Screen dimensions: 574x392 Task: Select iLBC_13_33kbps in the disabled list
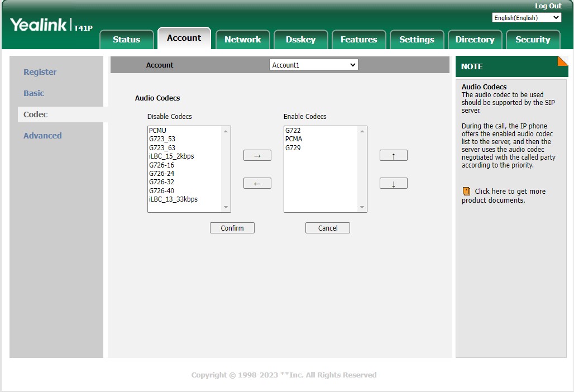click(x=173, y=199)
